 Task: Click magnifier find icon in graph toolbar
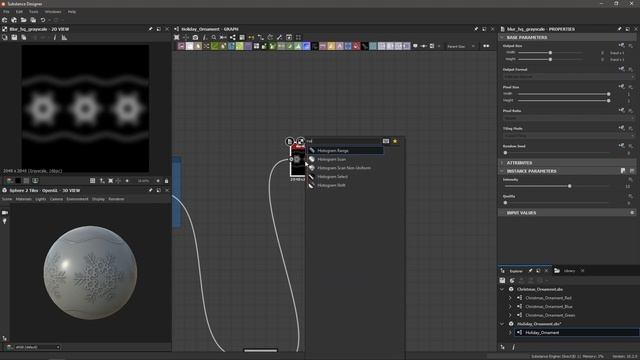pos(214,38)
